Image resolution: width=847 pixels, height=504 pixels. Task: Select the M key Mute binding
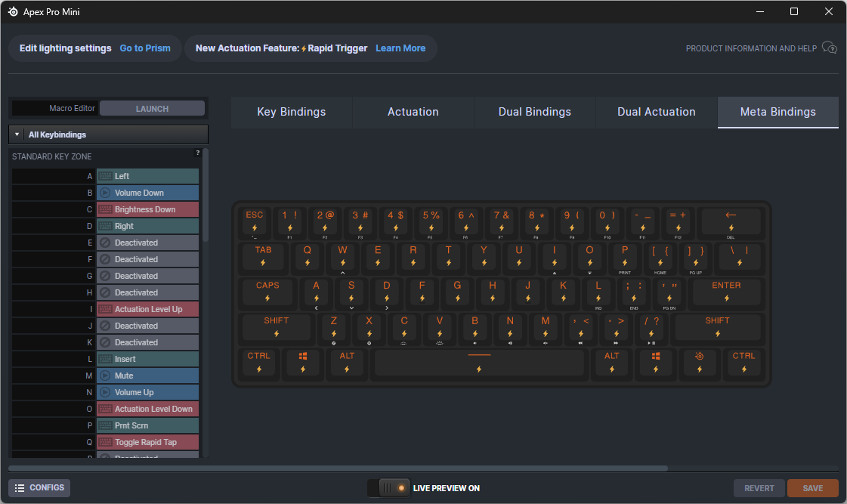(x=147, y=376)
